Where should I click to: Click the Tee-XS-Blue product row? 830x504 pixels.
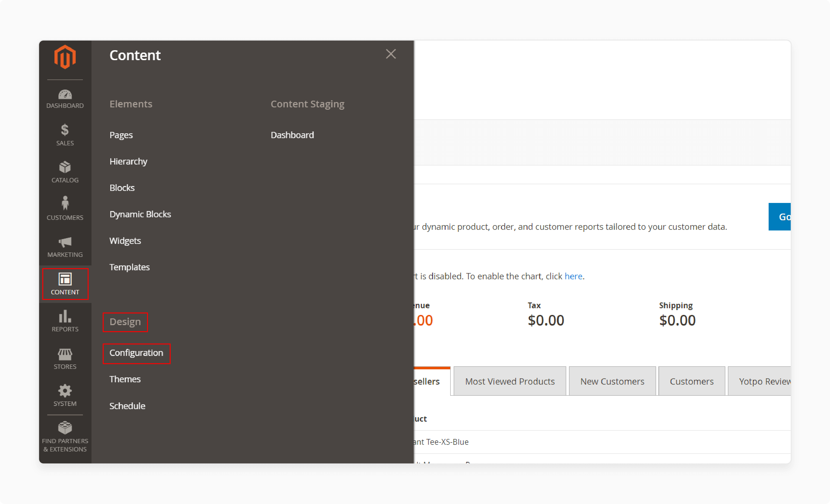click(x=602, y=442)
